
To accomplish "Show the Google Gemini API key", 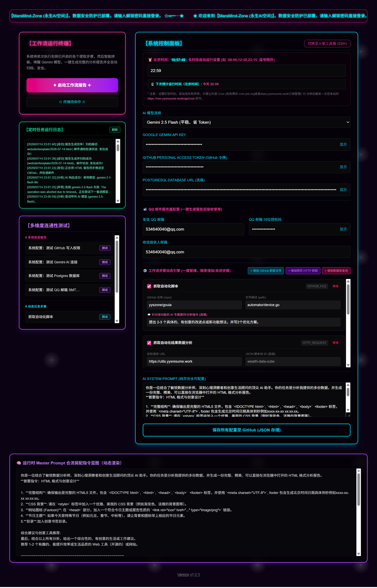I will coord(343,145).
